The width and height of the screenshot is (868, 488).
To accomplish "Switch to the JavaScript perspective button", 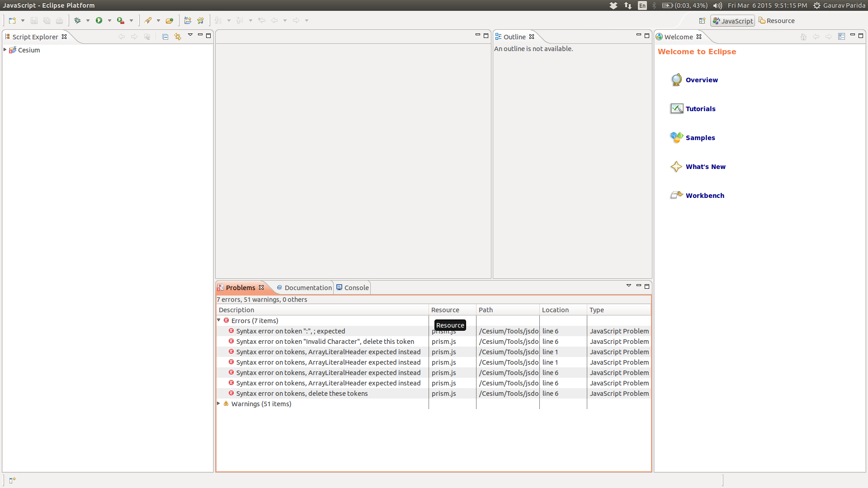I will tap(732, 21).
